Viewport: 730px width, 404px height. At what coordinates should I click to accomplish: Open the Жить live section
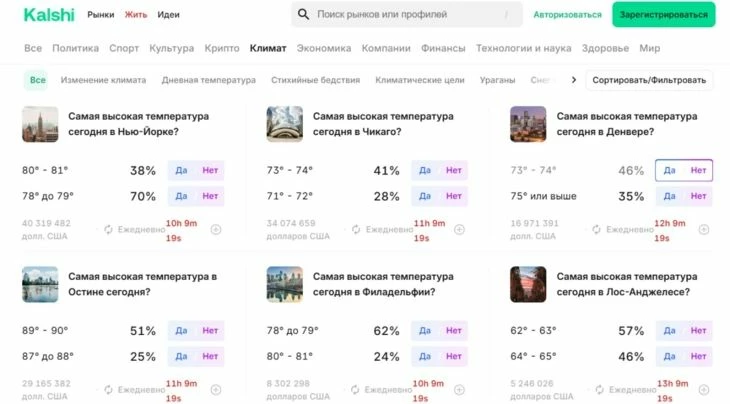click(135, 15)
